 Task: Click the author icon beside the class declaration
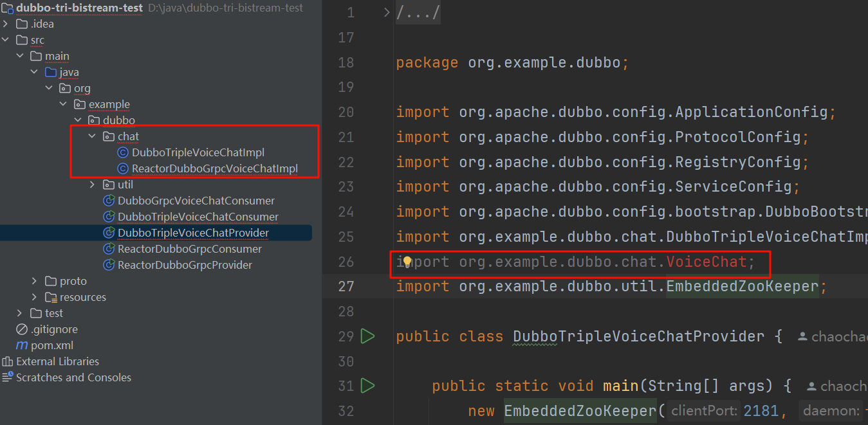coord(802,336)
